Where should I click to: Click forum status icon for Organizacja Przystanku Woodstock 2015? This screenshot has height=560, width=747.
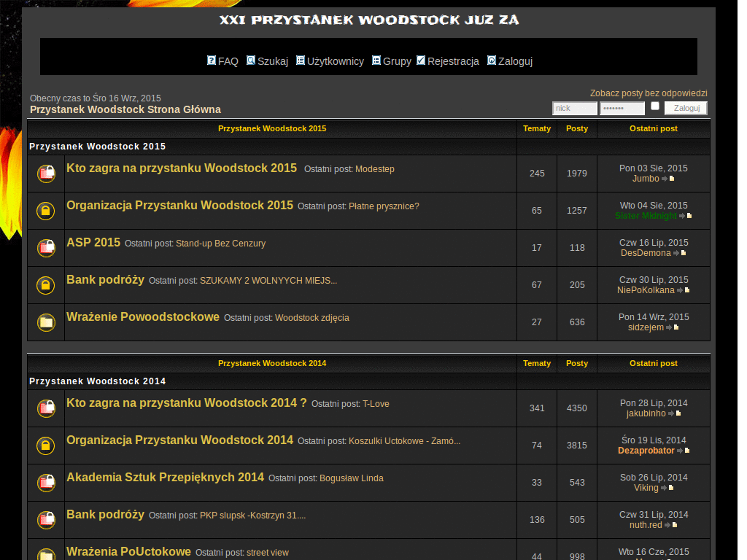46,211
